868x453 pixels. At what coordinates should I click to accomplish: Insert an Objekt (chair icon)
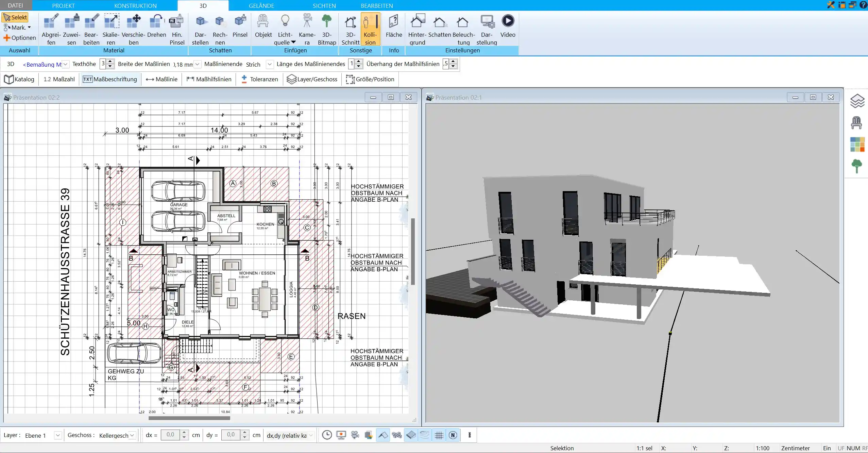pos(263,26)
